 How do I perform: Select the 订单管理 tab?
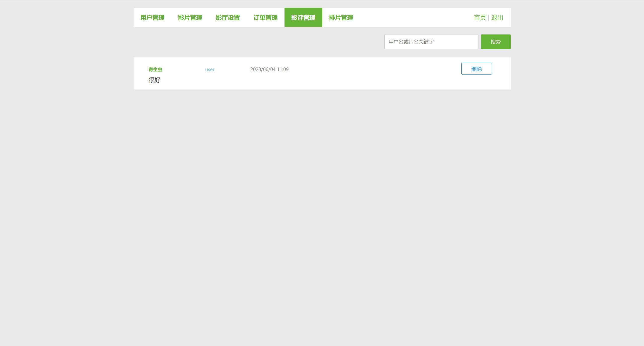click(265, 17)
